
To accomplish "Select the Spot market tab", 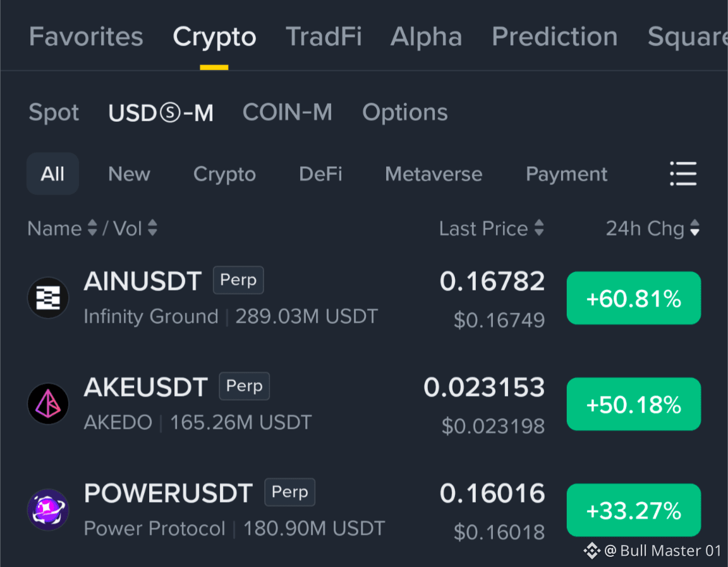I will pyautogui.click(x=54, y=113).
